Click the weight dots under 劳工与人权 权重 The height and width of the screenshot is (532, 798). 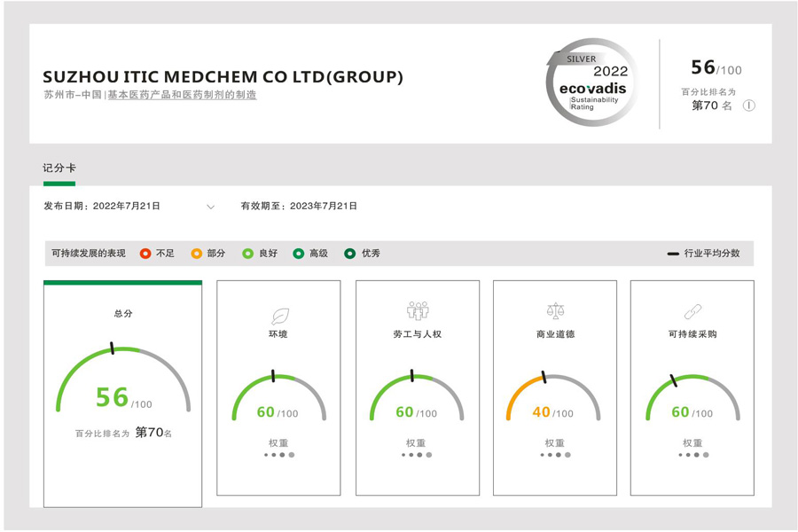coord(417,455)
